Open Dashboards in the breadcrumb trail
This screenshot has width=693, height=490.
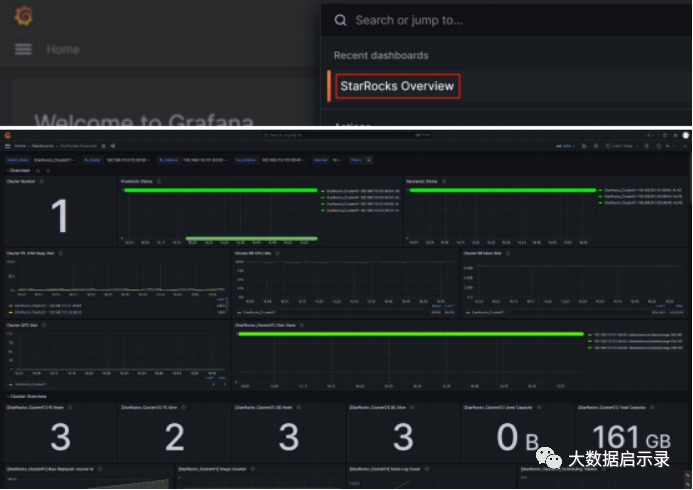tap(43, 146)
